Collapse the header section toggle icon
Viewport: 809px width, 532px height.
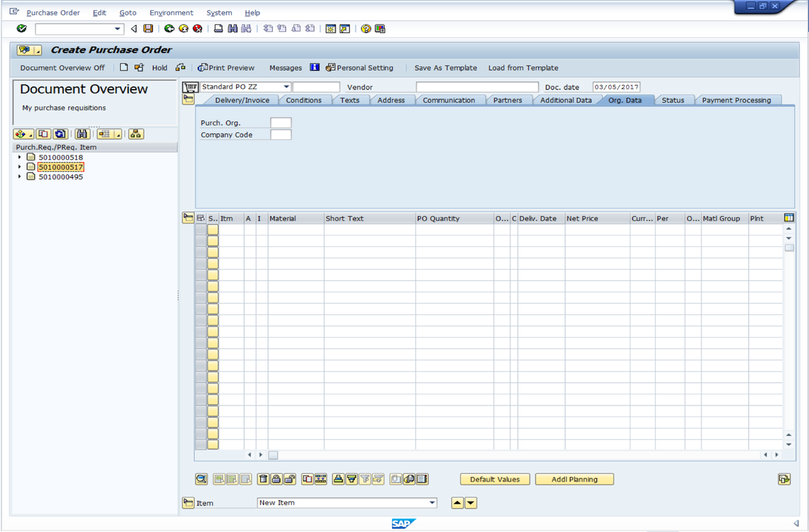[188, 99]
